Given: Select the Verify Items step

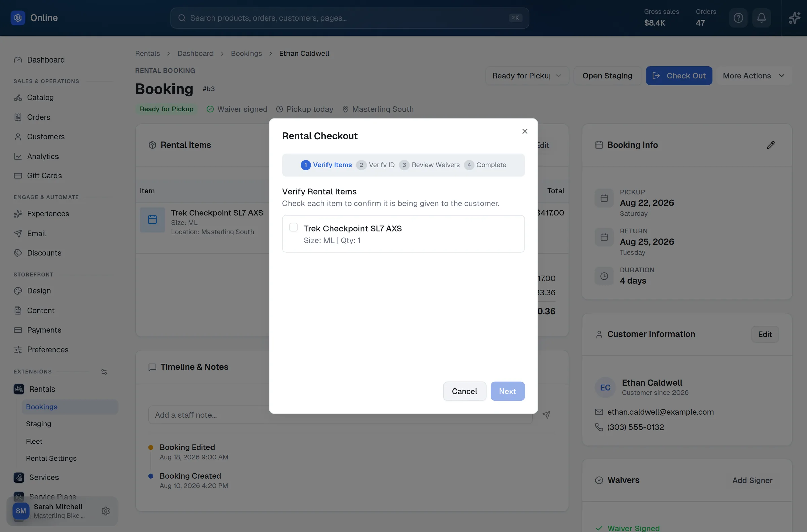Looking at the screenshot, I should point(326,165).
